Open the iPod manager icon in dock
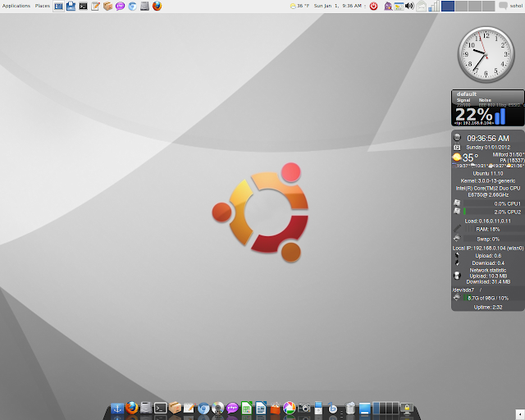The height and width of the screenshot is (420, 525). [x=318, y=408]
